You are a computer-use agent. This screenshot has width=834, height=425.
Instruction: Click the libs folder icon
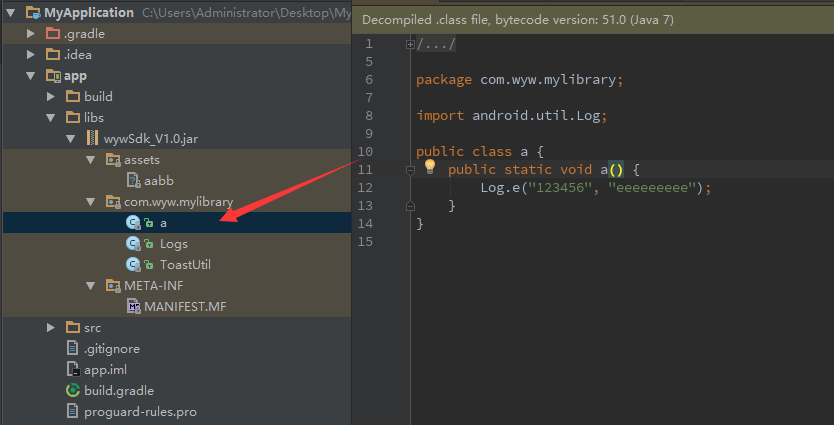73,118
